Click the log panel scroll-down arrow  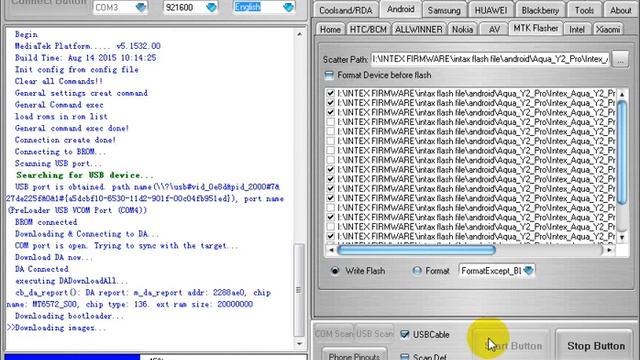point(300,344)
